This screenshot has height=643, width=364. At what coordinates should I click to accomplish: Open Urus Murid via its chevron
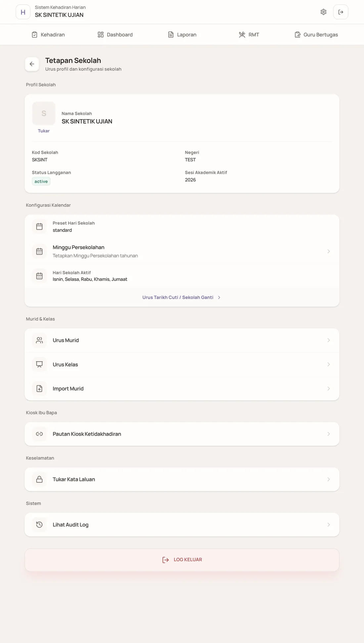[329, 340]
